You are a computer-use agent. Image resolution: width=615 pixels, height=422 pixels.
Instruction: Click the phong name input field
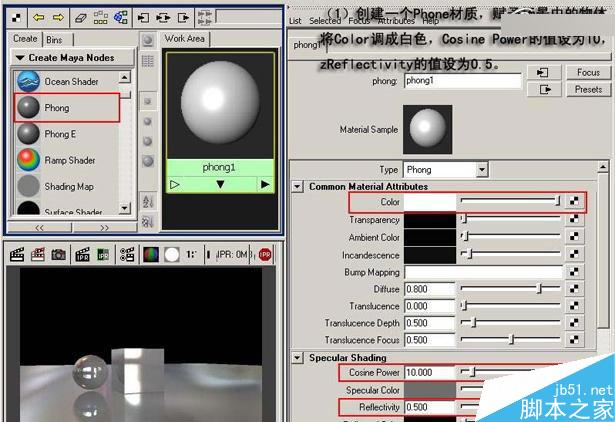(x=463, y=81)
